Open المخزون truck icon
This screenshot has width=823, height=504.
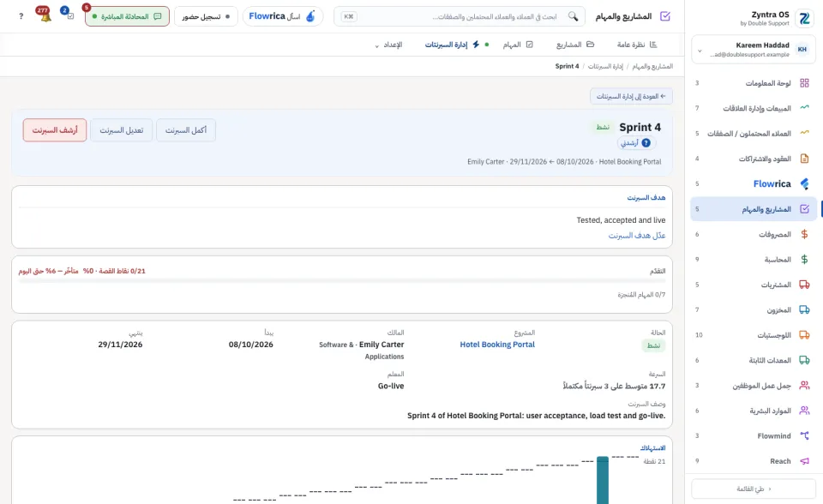[x=804, y=309]
